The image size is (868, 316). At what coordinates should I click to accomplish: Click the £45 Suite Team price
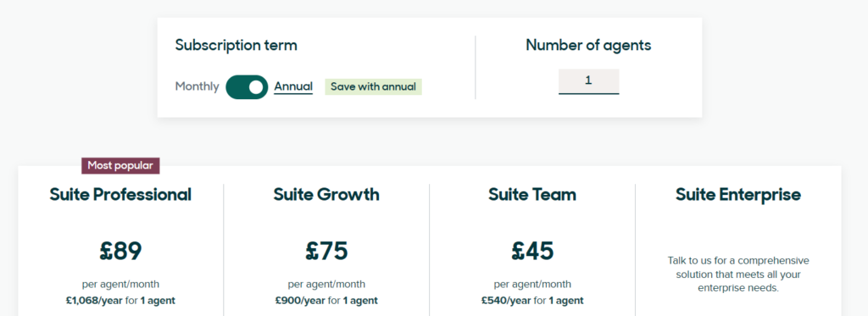click(x=532, y=251)
